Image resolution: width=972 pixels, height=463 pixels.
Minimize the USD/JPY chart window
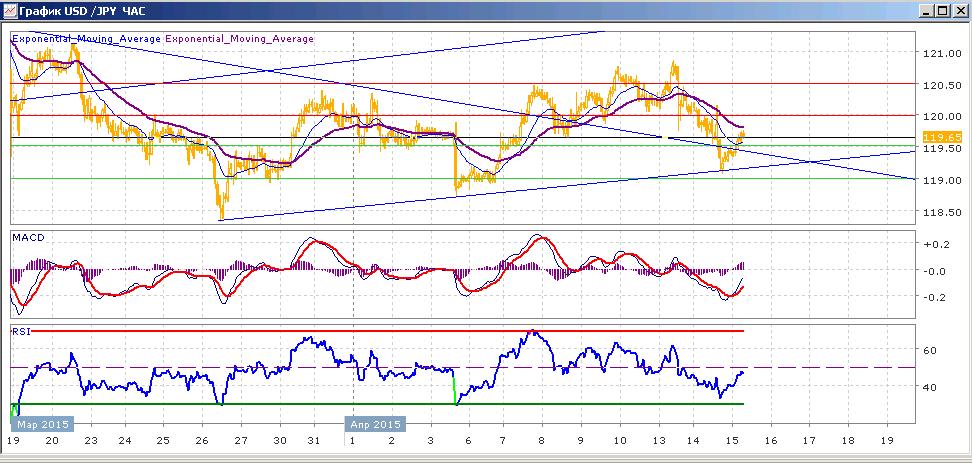(x=927, y=11)
